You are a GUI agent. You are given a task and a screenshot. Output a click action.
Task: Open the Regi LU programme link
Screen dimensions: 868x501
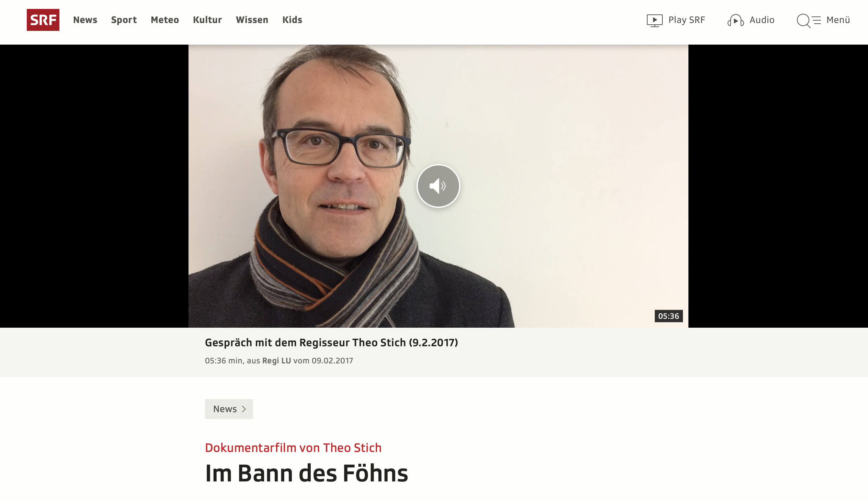click(x=276, y=361)
